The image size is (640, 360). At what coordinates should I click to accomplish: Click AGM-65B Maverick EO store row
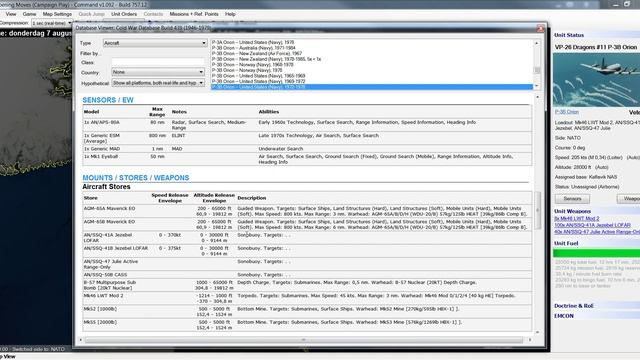(307, 224)
